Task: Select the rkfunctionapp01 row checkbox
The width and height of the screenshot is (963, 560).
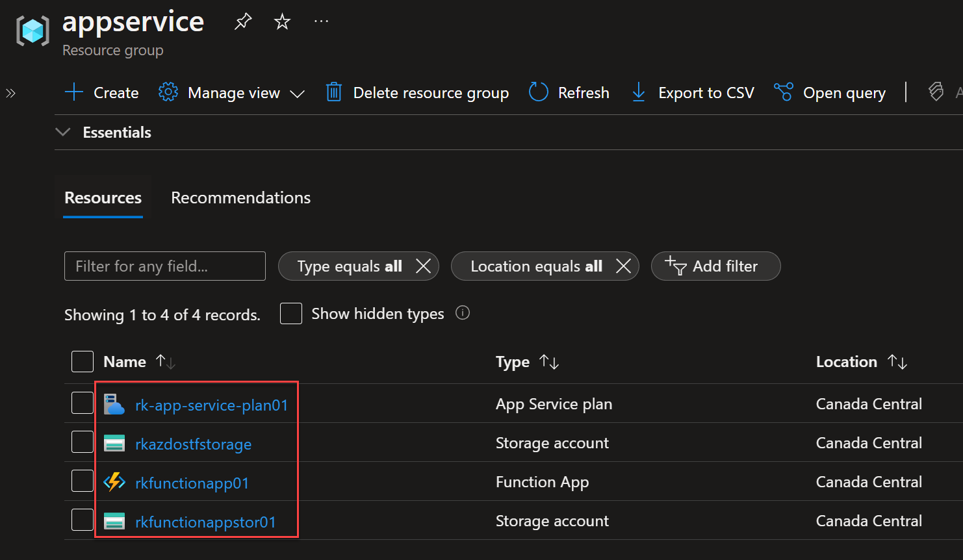Action: coord(83,481)
